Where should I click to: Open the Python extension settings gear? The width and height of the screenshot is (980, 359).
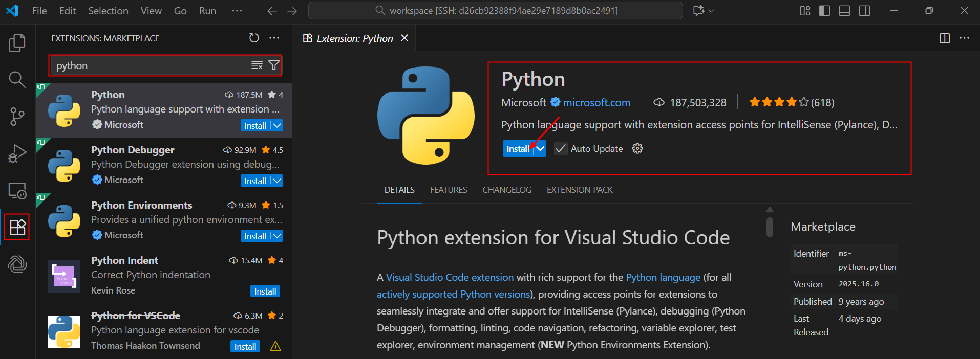pyautogui.click(x=637, y=149)
